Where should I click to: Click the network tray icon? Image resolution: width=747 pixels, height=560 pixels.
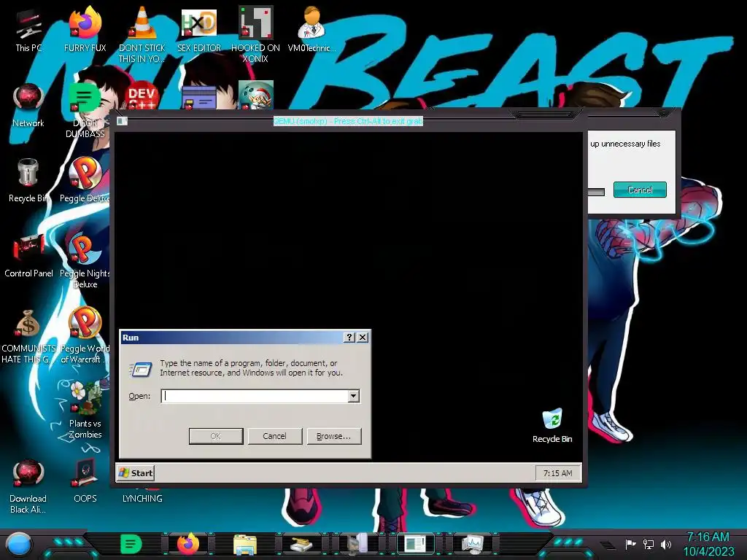[x=649, y=544]
